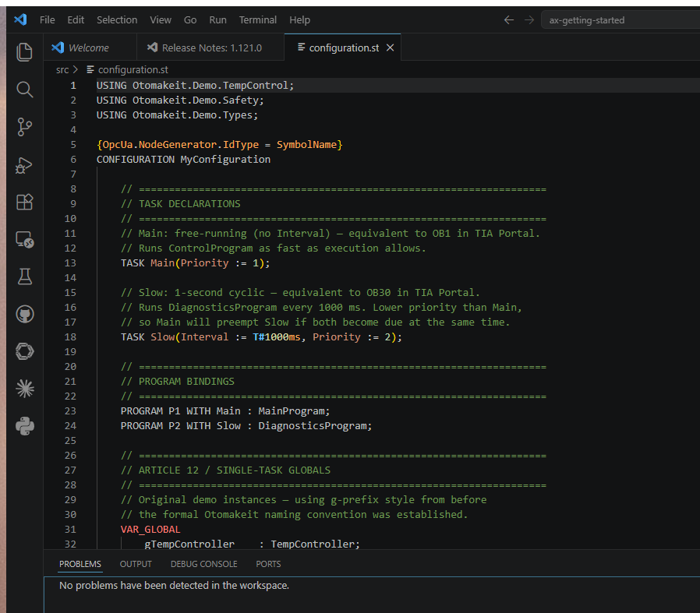Click the gTempController variable declaration

point(253,544)
